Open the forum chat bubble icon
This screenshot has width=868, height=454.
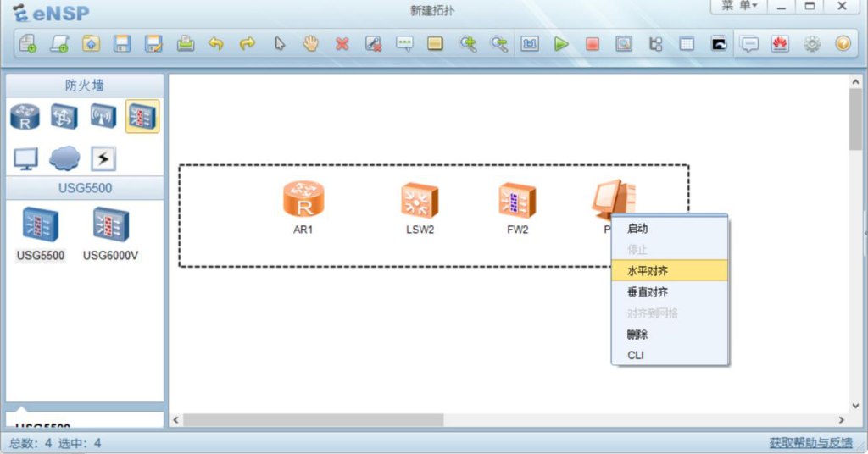click(x=749, y=44)
